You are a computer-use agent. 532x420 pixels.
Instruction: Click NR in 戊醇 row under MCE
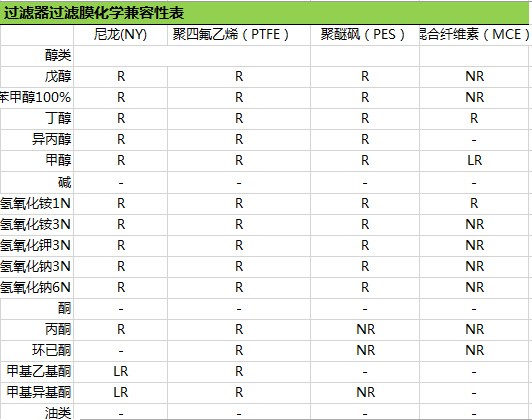(474, 76)
